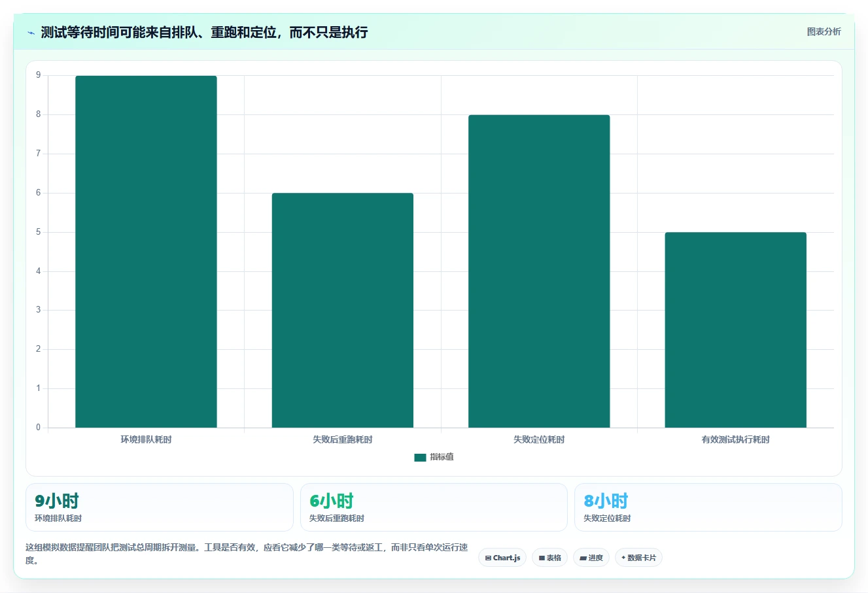The width and height of the screenshot is (868, 593).
Task: Click the description text 这组模拟数据提醒团队
Action: [247, 554]
